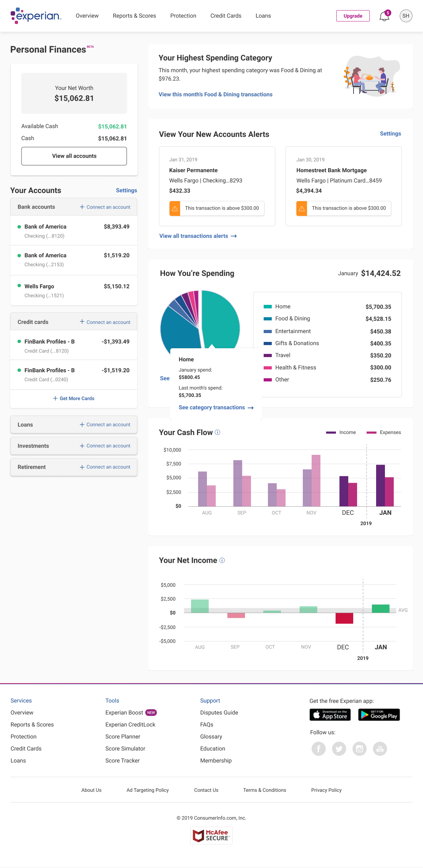The width and height of the screenshot is (423, 868).
Task: Connect an account under Retirement
Action: point(105,467)
